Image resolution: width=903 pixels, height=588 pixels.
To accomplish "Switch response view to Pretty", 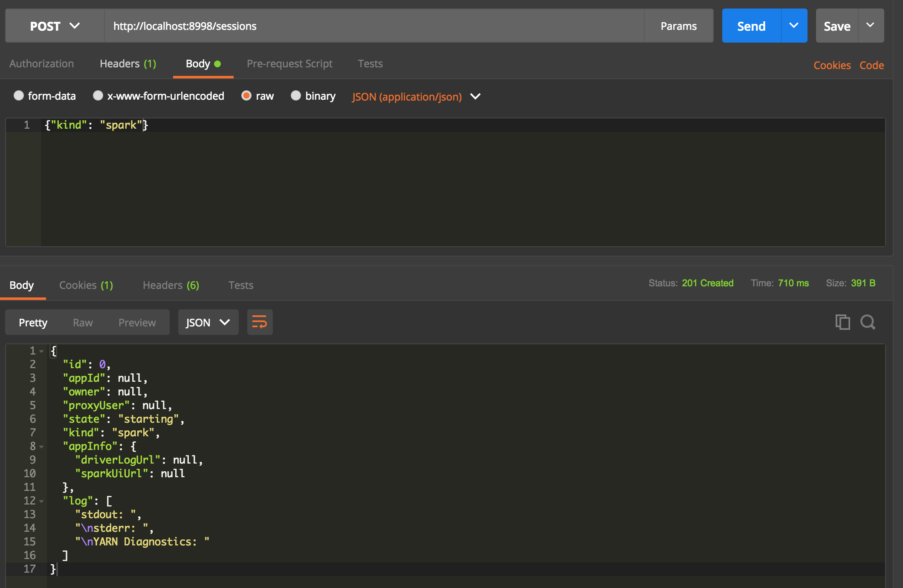I will [33, 323].
